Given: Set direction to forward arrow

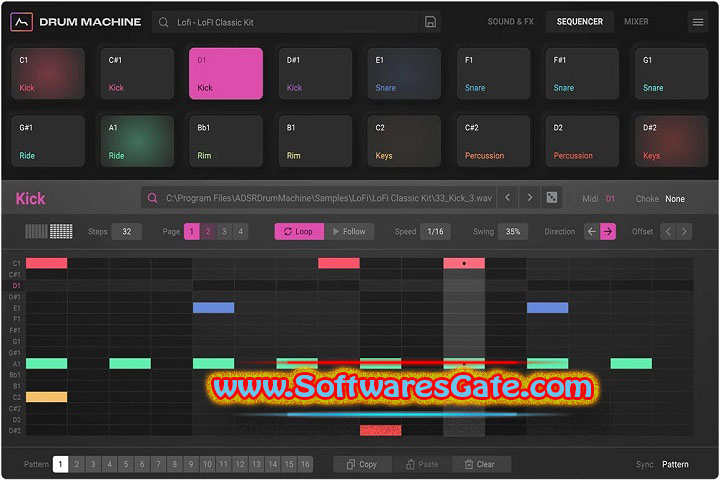Looking at the screenshot, I should point(608,232).
